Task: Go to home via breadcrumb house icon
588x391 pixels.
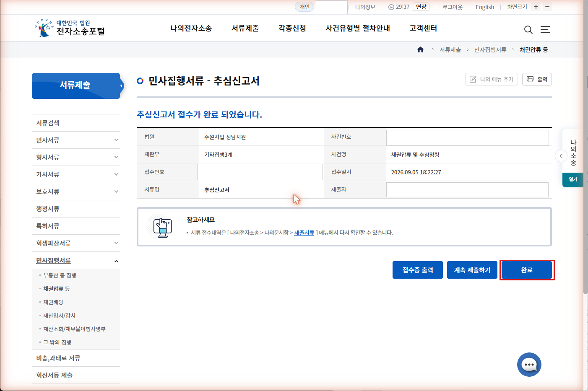Action: [420, 49]
